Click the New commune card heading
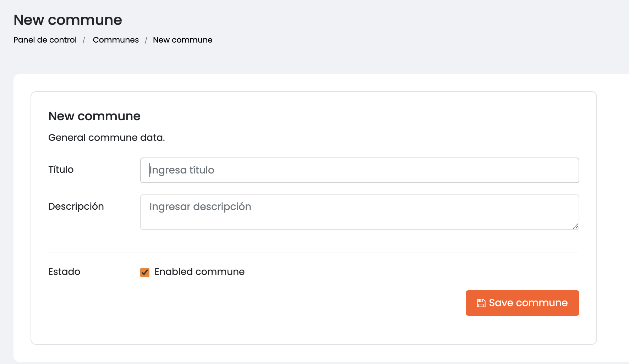Viewport: 629px width, 364px height. click(94, 116)
